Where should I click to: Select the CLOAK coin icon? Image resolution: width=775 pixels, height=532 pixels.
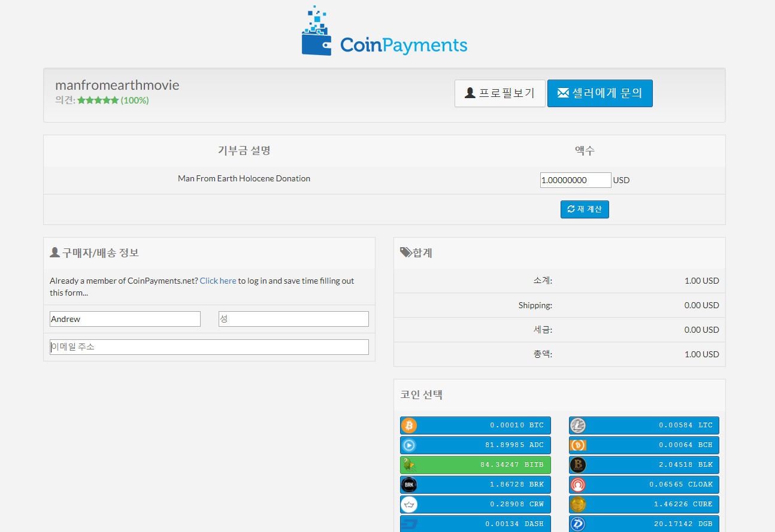pos(578,485)
